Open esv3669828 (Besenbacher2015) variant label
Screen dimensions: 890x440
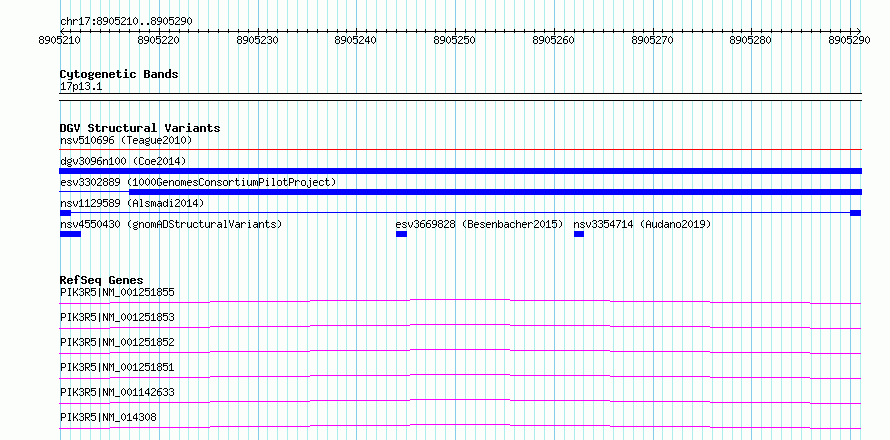tap(480, 224)
